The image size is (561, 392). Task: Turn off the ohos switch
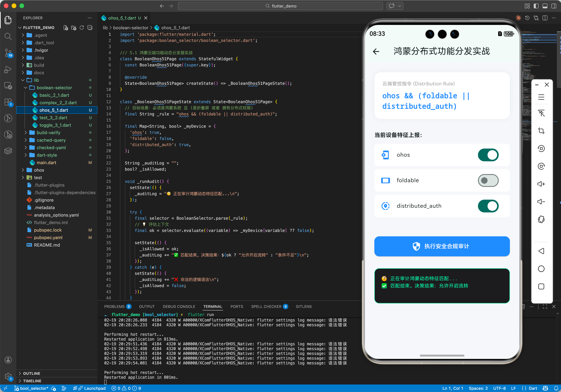(x=488, y=155)
